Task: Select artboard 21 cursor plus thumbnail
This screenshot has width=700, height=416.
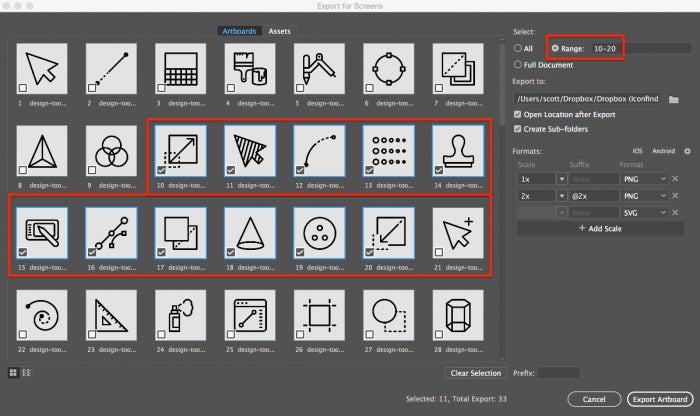Action: (458, 233)
